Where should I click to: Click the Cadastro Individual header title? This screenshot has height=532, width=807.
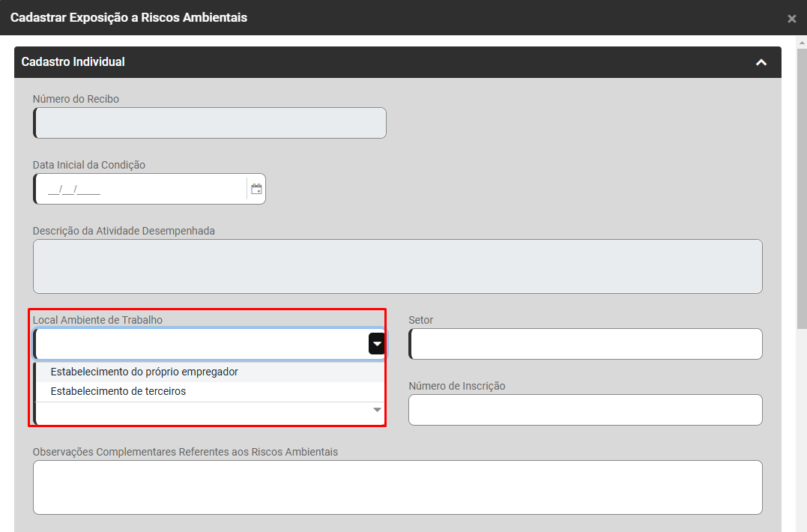(x=73, y=62)
